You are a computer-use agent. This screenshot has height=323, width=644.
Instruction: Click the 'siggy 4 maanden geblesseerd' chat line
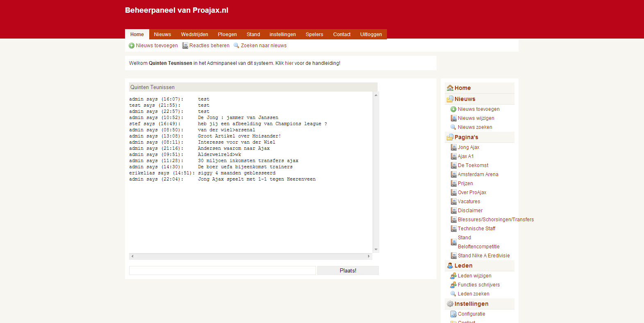[237, 173]
